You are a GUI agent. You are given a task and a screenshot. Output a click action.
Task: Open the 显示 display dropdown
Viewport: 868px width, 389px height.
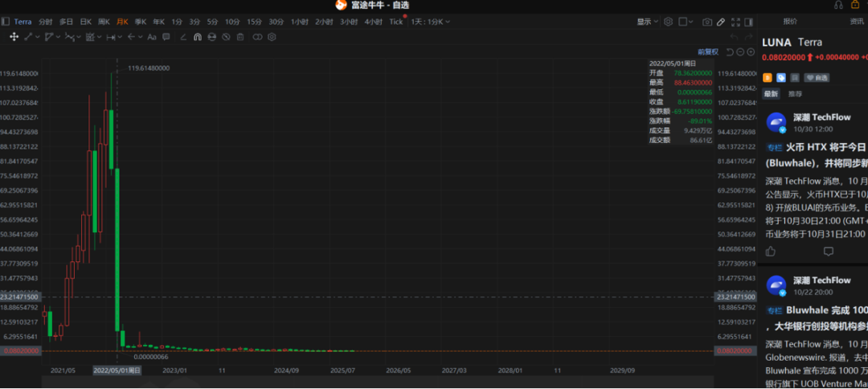[x=647, y=22]
